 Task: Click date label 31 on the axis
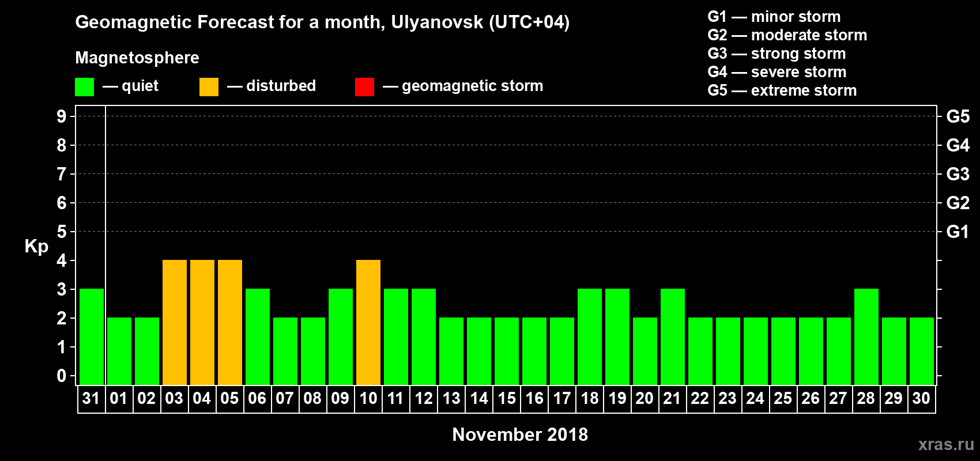tap(91, 399)
